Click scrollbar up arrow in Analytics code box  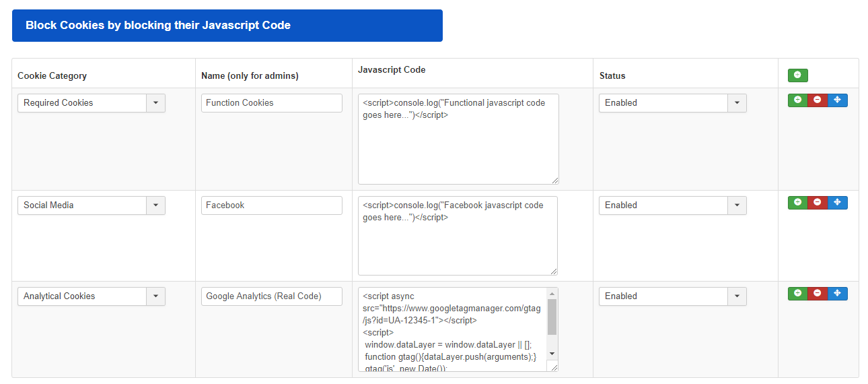552,294
